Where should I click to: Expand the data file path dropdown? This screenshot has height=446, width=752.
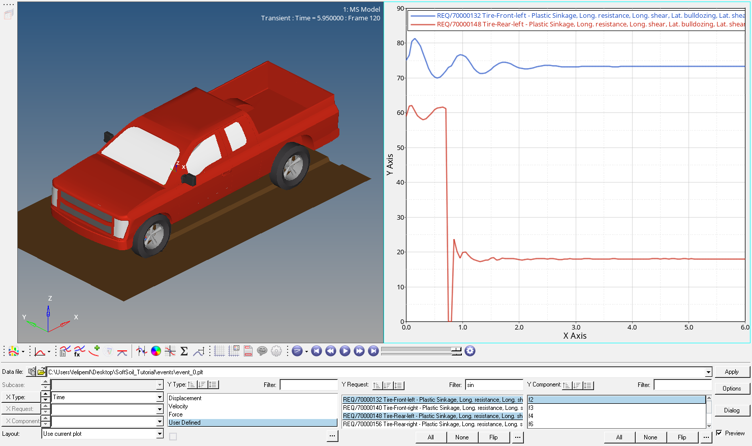708,372
